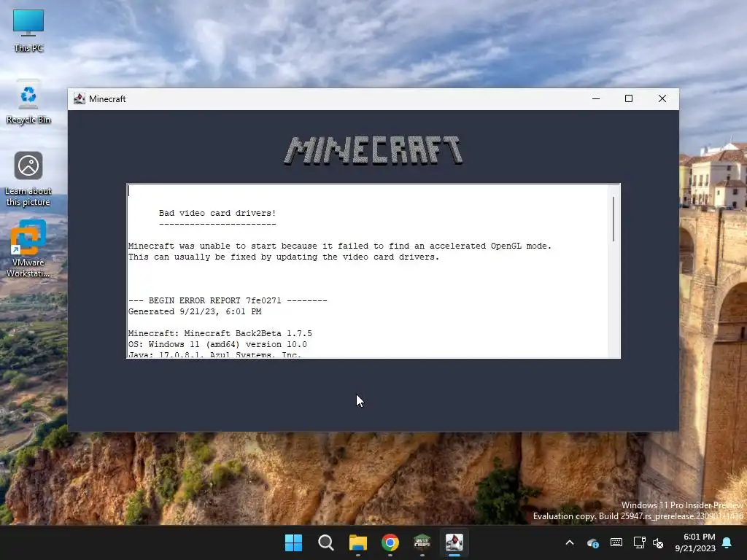
Task: Open the notification bell
Action: point(727,542)
